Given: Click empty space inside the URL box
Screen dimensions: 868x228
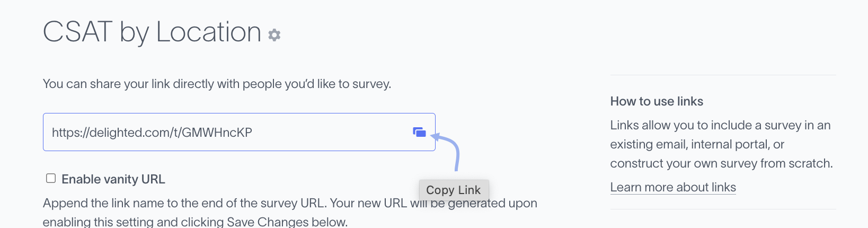Looking at the screenshot, I should [329, 132].
